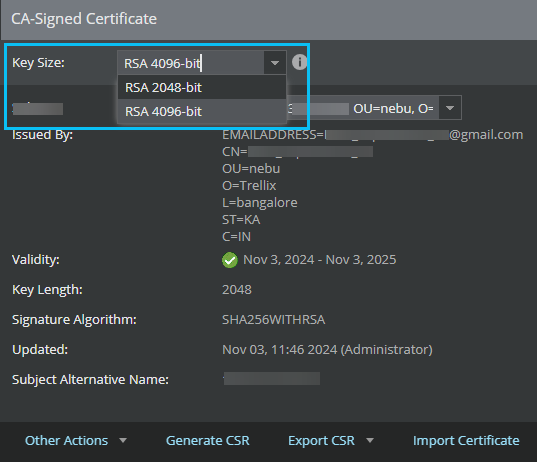This screenshot has height=462, width=537.
Task: Click the CA-Signed Certificate header
Action: 84,19
